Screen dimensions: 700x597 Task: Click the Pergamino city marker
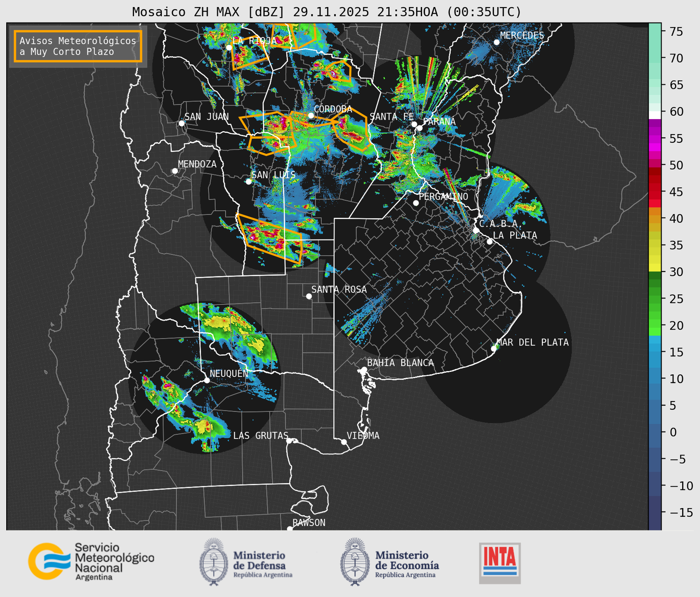tap(416, 203)
